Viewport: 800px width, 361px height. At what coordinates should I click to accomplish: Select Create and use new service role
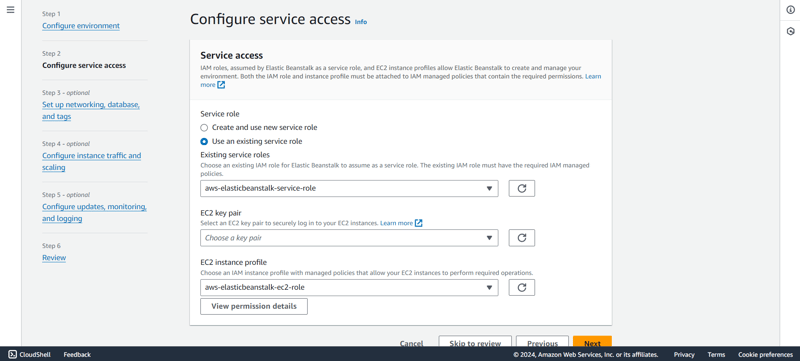[204, 127]
